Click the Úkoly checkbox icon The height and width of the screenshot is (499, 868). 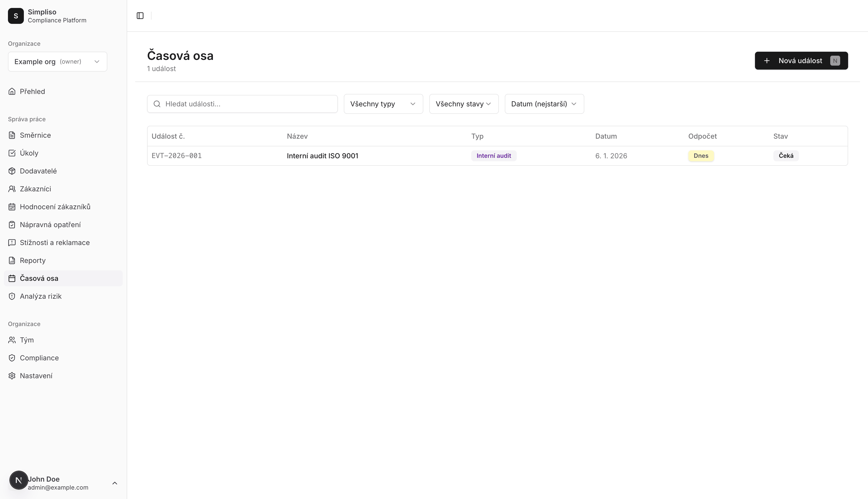tap(12, 153)
